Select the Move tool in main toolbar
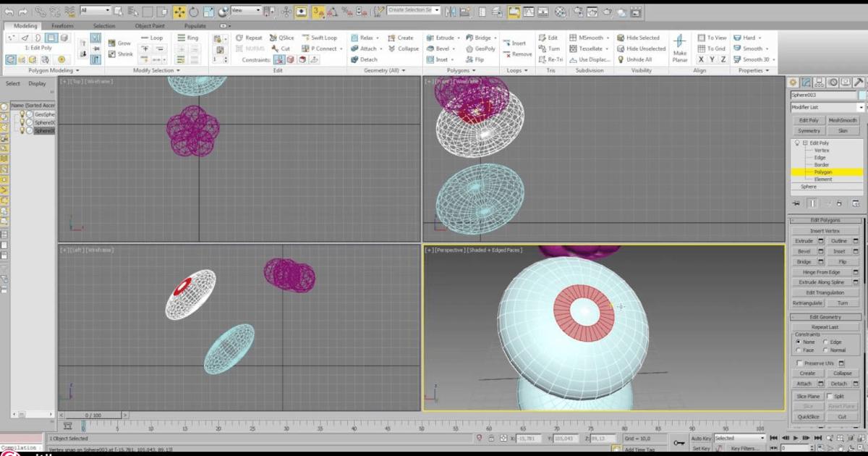This screenshot has height=456, width=868. [x=179, y=12]
